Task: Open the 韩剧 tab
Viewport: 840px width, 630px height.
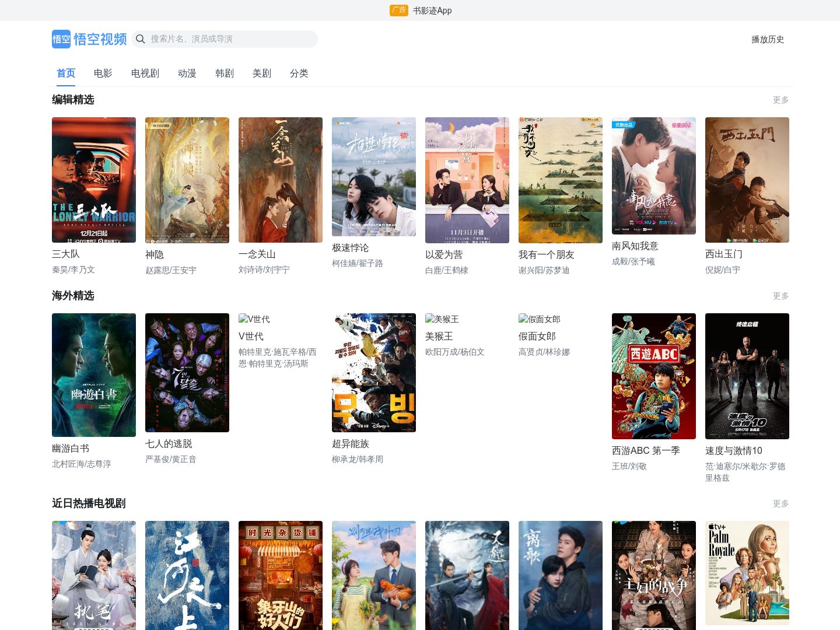Action: (x=225, y=73)
